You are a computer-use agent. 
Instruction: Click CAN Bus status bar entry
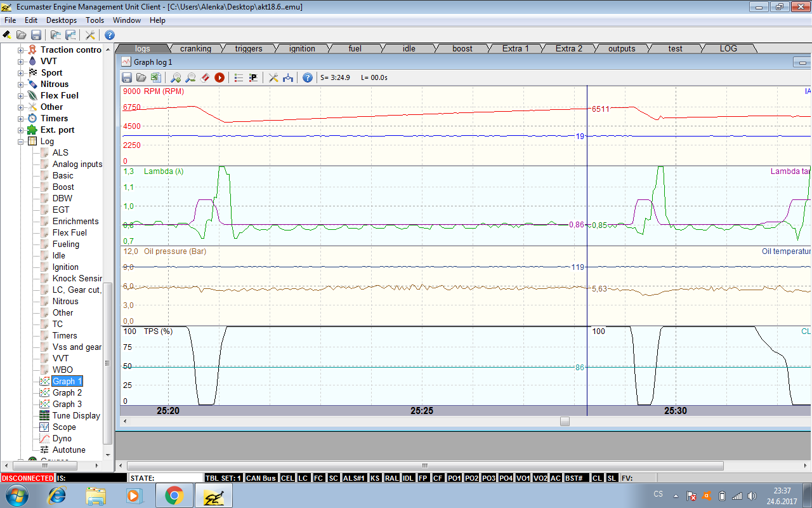(261, 478)
